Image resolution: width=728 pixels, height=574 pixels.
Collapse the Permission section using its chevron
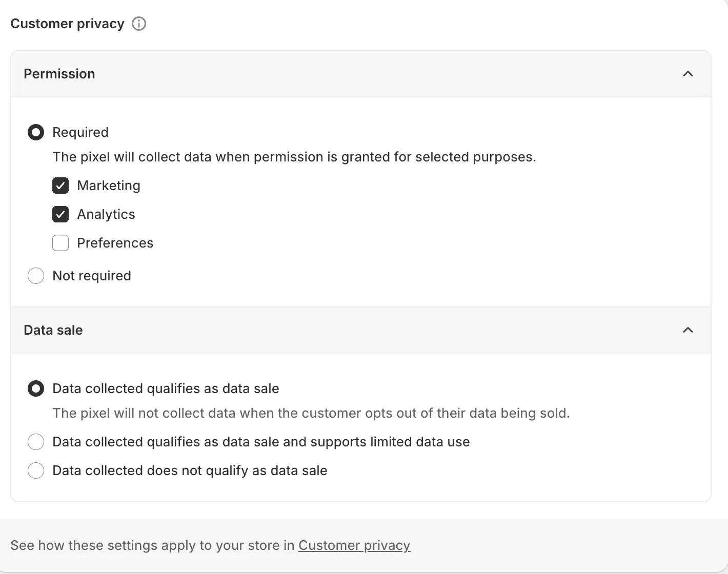[x=688, y=74]
